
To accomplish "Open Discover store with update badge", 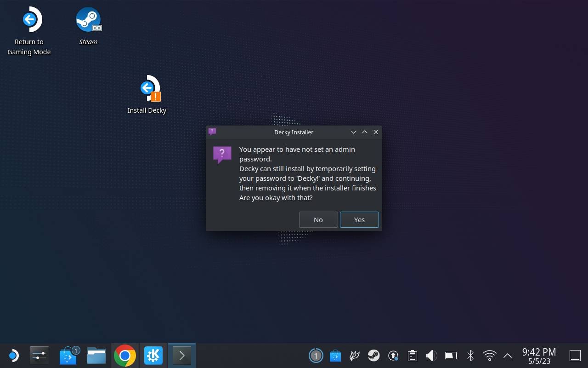I will [68, 356].
